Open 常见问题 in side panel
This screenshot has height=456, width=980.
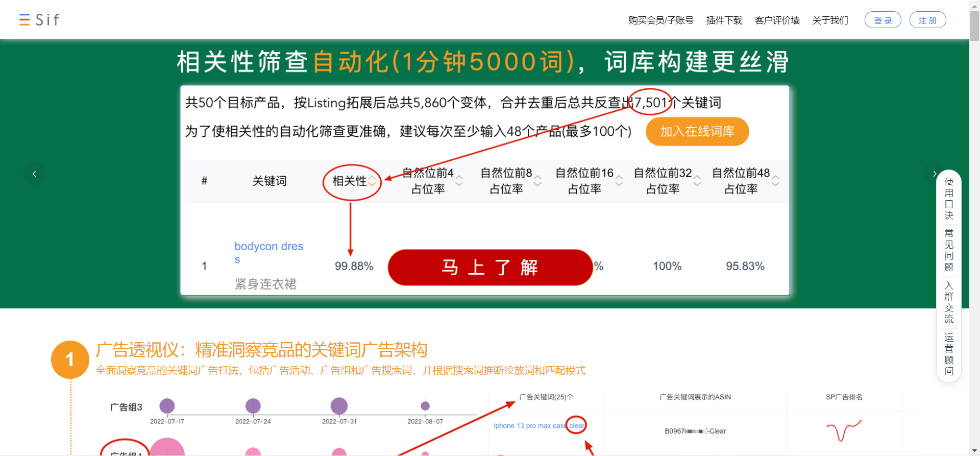(x=949, y=250)
